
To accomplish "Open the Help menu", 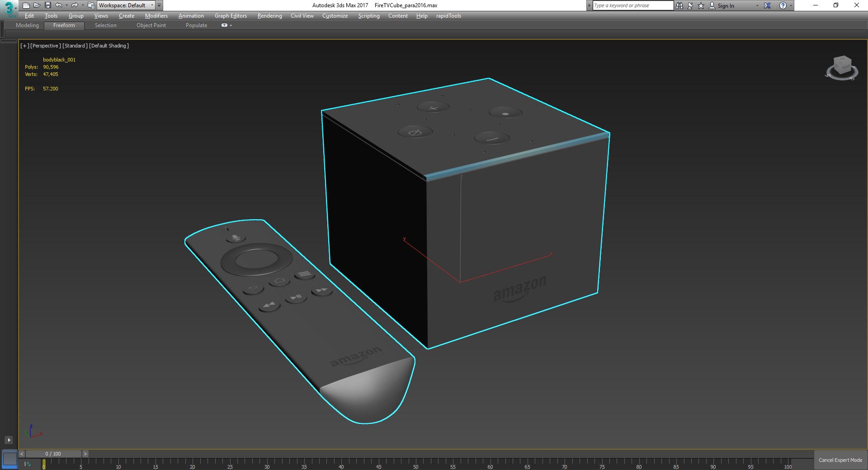I will pyautogui.click(x=422, y=16).
